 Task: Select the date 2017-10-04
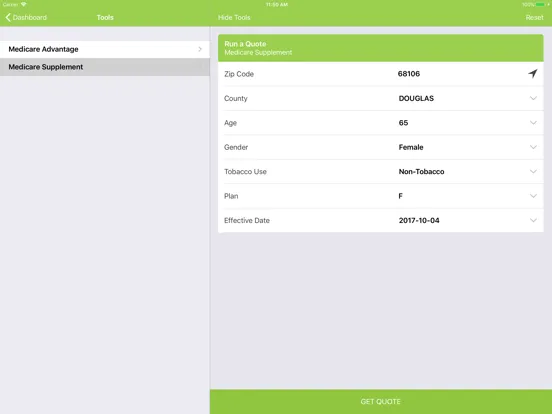tap(419, 220)
